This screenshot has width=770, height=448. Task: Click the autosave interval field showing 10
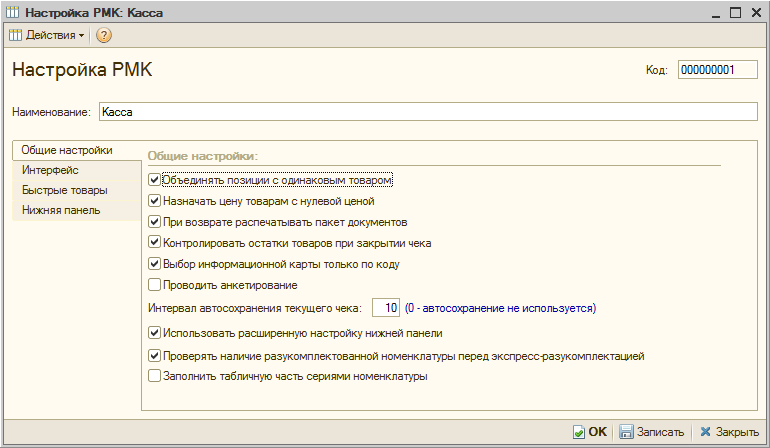pyautogui.click(x=386, y=308)
